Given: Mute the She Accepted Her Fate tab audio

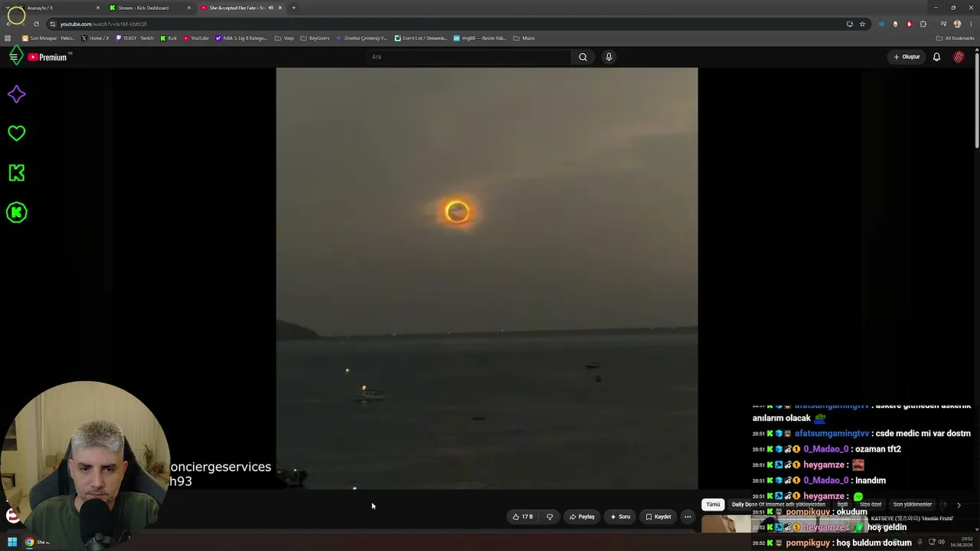Looking at the screenshot, I should tap(270, 8).
